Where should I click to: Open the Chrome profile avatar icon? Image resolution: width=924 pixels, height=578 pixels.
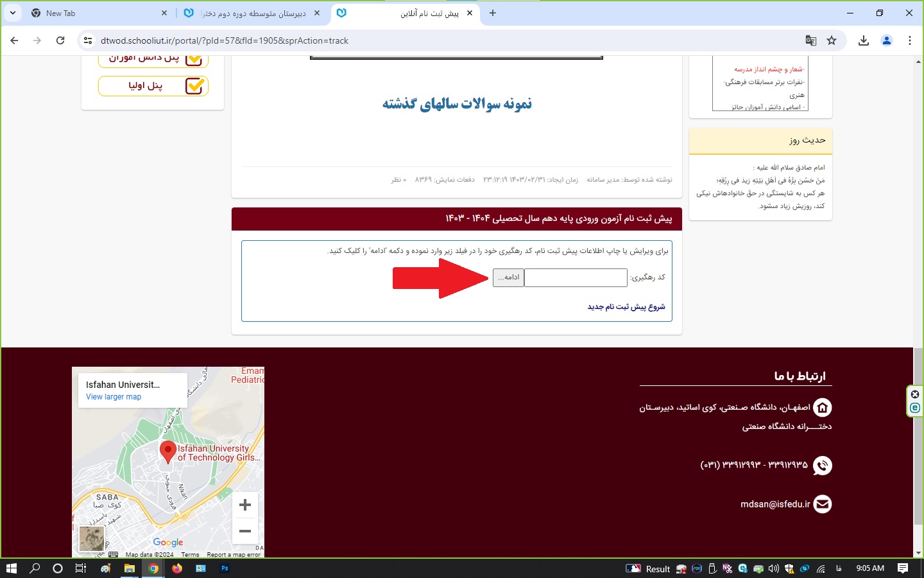click(x=887, y=40)
